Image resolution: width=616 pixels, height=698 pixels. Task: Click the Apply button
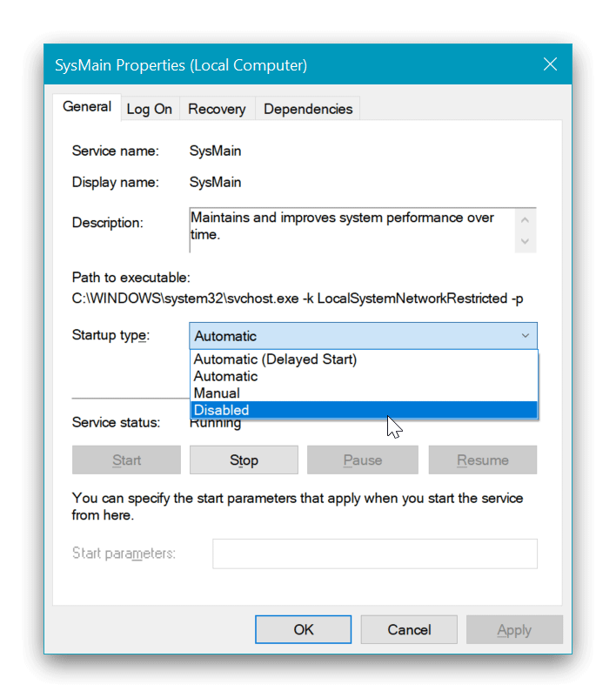click(514, 629)
